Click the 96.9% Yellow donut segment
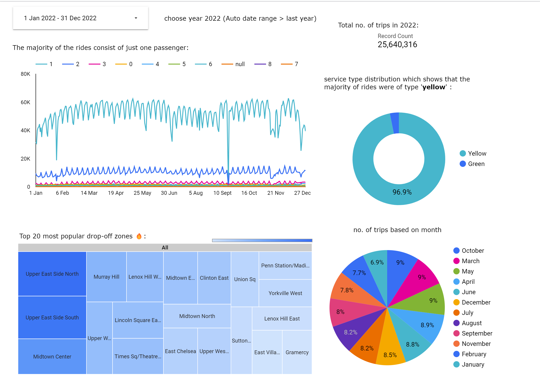 click(x=402, y=192)
